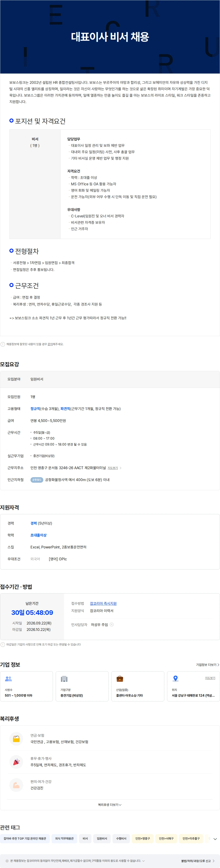The image size is (220, 868).
Task: Click the 전형절차 heading
Action: tap(27, 251)
